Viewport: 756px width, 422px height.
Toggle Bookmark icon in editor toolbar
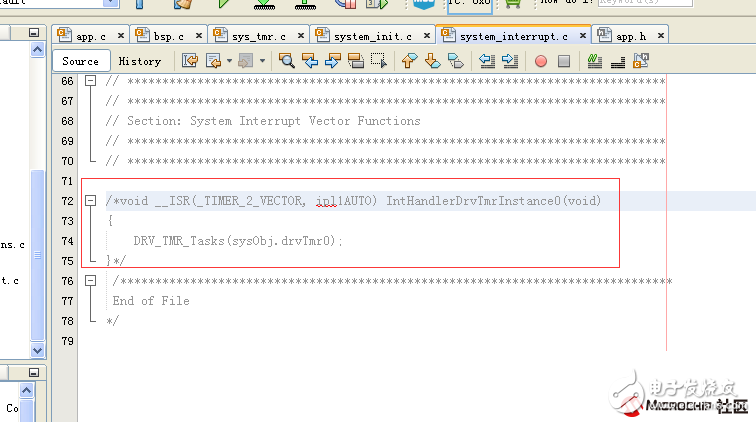(x=453, y=61)
